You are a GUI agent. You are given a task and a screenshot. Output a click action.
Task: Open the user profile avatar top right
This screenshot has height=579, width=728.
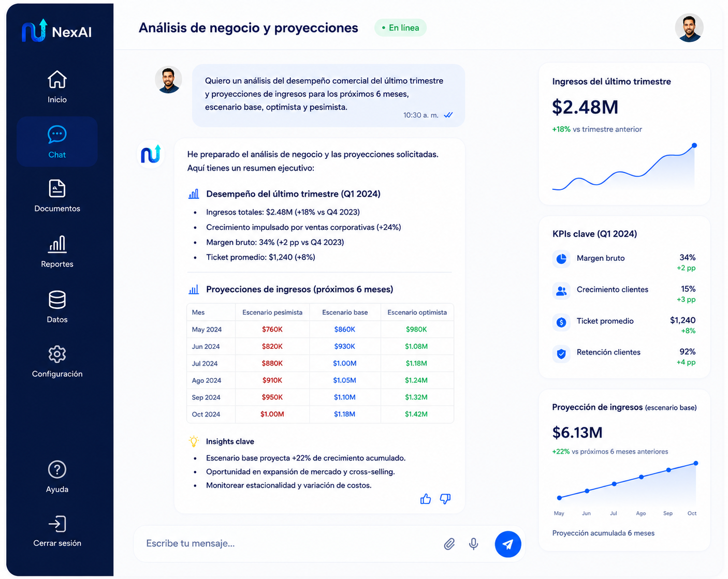click(689, 28)
